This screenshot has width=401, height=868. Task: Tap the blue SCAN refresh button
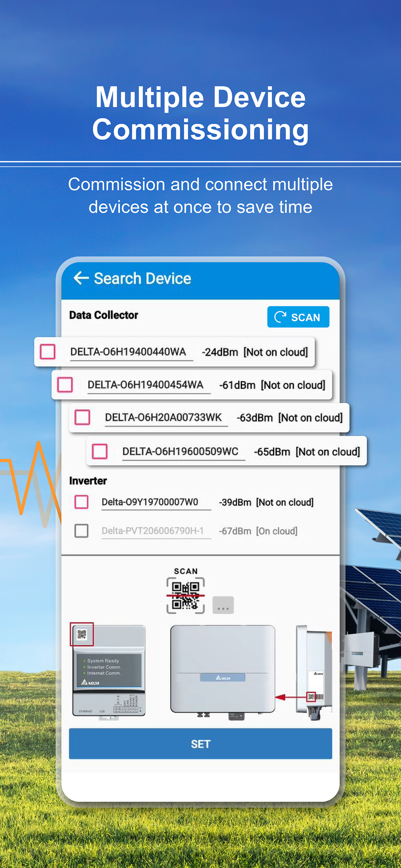[298, 317]
